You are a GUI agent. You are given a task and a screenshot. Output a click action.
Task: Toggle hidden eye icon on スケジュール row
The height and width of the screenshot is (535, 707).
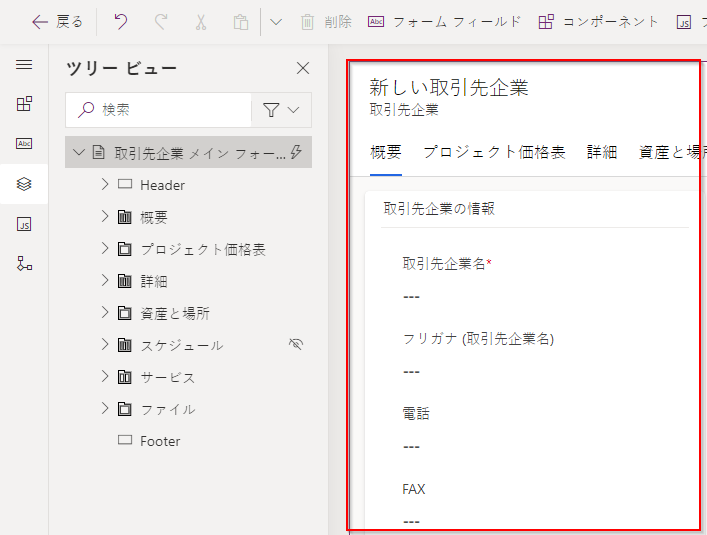coord(296,344)
